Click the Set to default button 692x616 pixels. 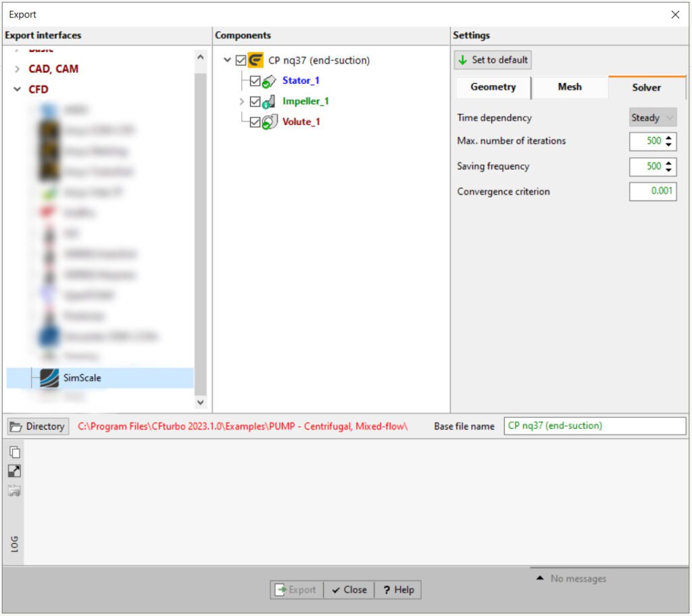[493, 60]
